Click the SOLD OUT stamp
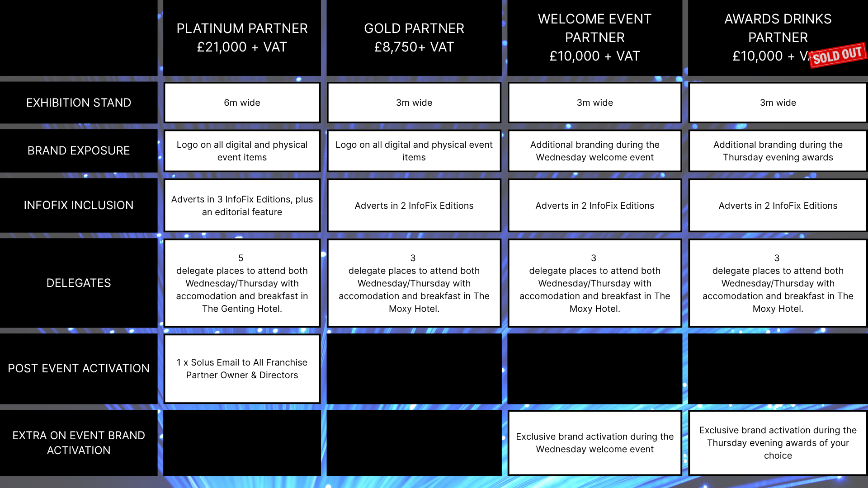The width and height of the screenshot is (868, 488). [x=837, y=55]
